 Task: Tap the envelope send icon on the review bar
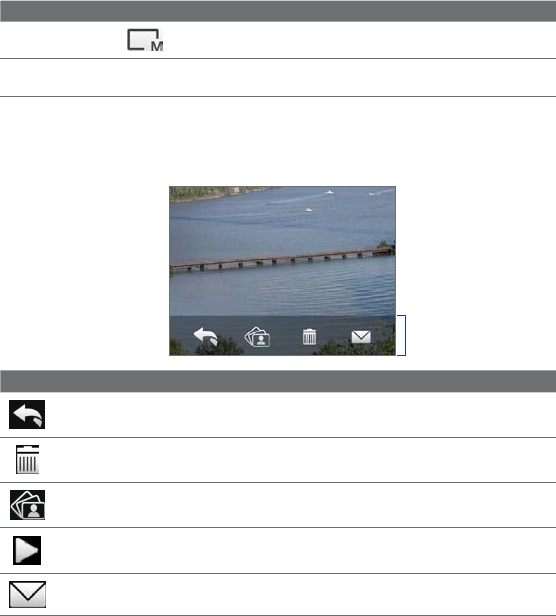[361, 337]
